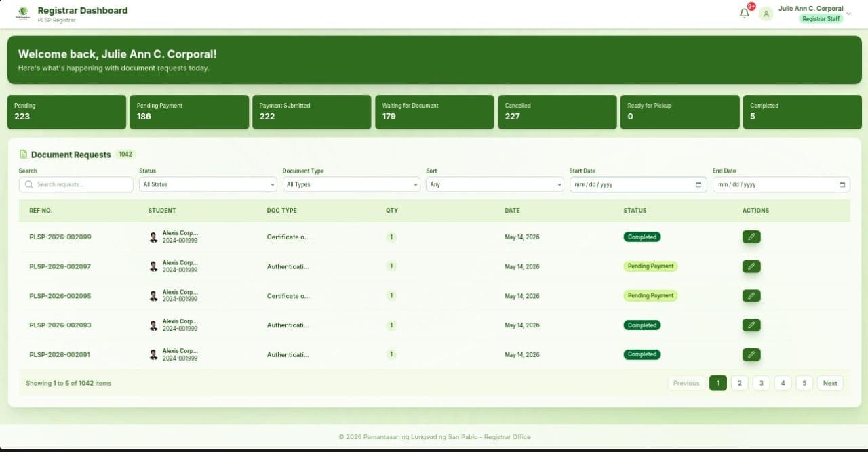Click the Next page button
868x452 pixels.
pos(830,383)
